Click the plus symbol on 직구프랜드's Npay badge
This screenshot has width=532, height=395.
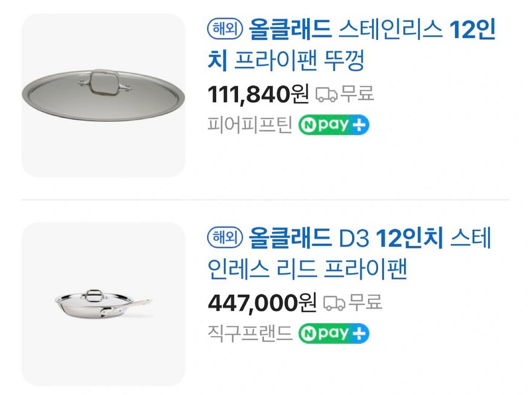click(361, 334)
